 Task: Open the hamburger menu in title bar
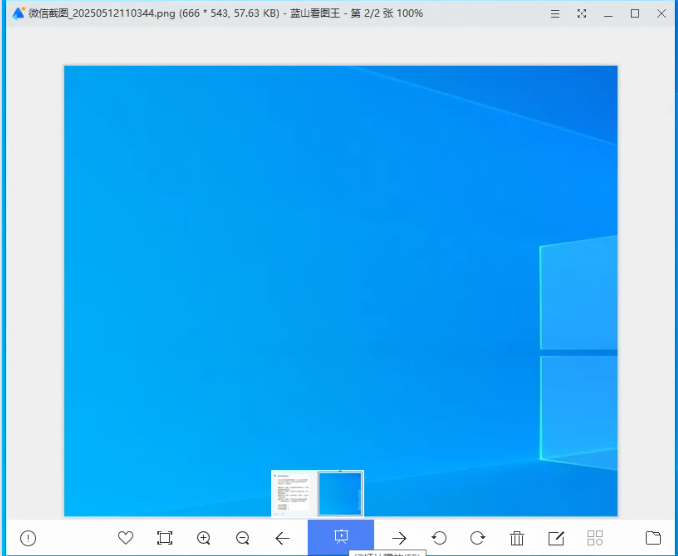(x=555, y=14)
